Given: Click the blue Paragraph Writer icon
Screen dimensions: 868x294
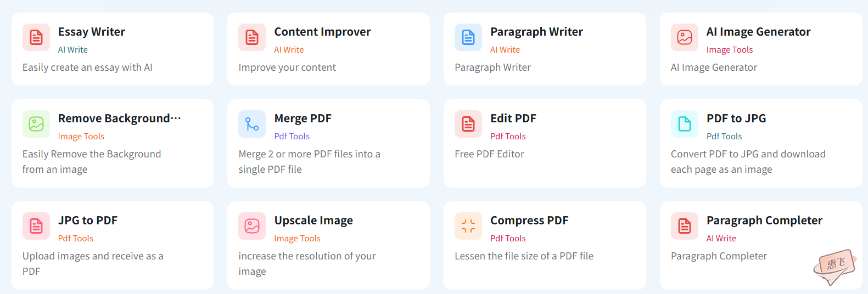Looking at the screenshot, I should (x=468, y=37).
